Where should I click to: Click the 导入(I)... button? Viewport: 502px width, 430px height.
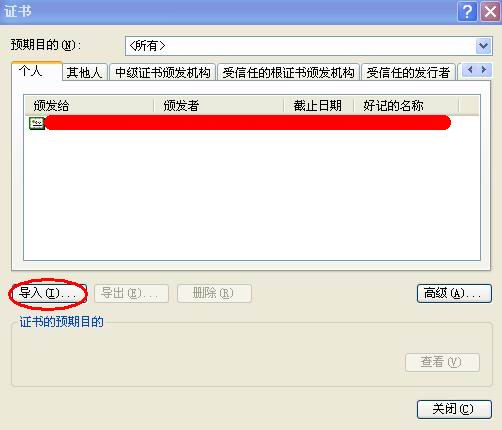pos(48,293)
